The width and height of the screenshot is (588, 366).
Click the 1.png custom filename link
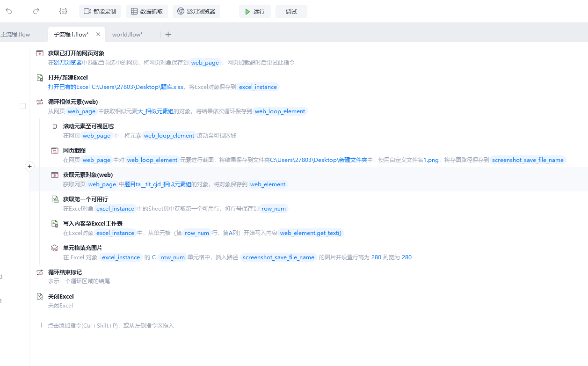click(x=431, y=160)
